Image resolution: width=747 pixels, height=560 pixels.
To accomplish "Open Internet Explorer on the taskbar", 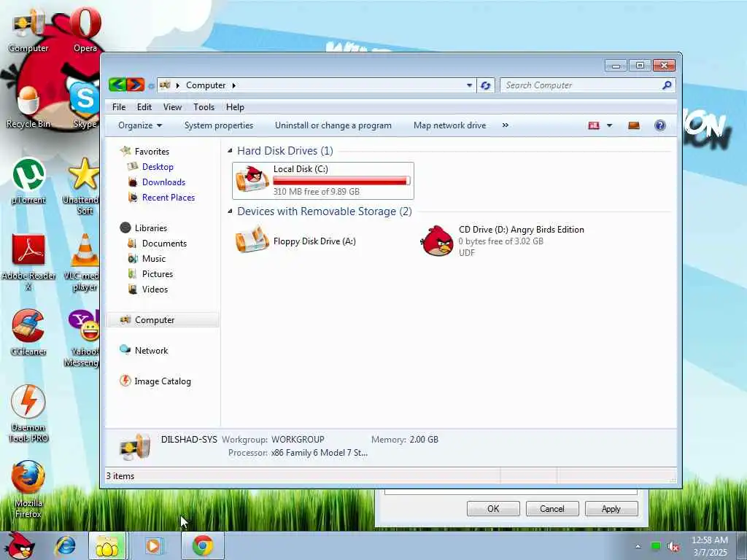I will tap(65, 545).
